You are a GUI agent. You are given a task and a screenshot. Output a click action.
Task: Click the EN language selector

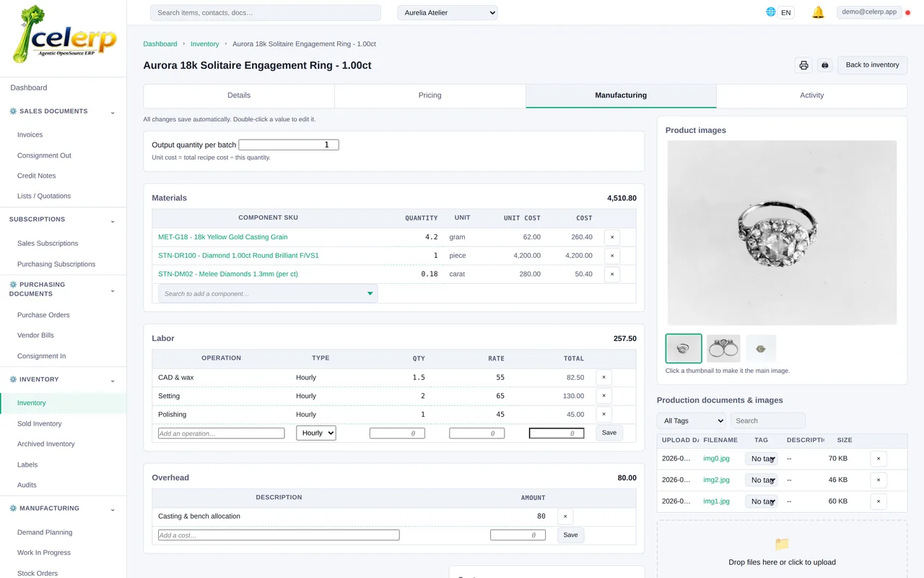click(x=786, y=13)
